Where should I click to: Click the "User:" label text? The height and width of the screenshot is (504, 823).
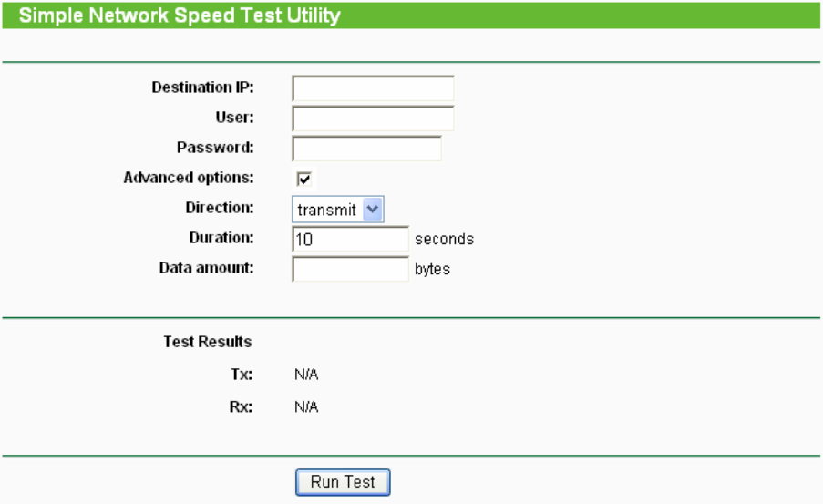pyautogui.click(x=235, y=118)
